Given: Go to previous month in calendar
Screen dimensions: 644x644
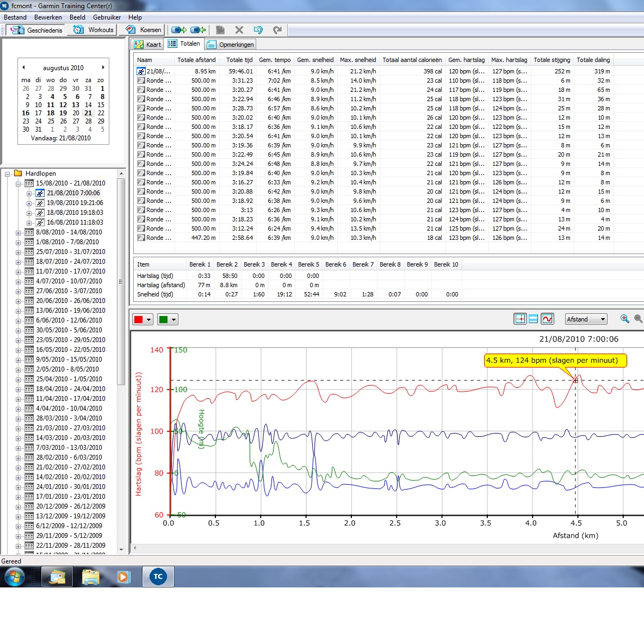Looking at the screenshot, I should click(x=23, y=67).
